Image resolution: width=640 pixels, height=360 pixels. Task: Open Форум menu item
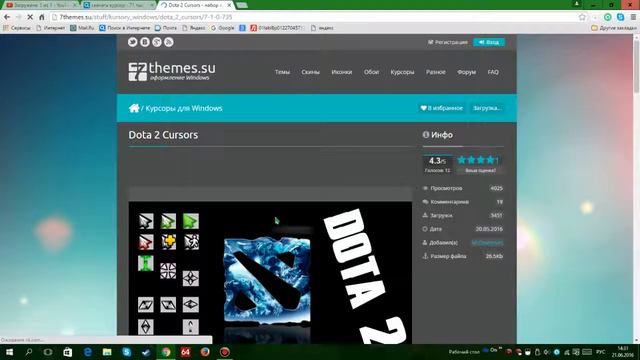[466, 72]
